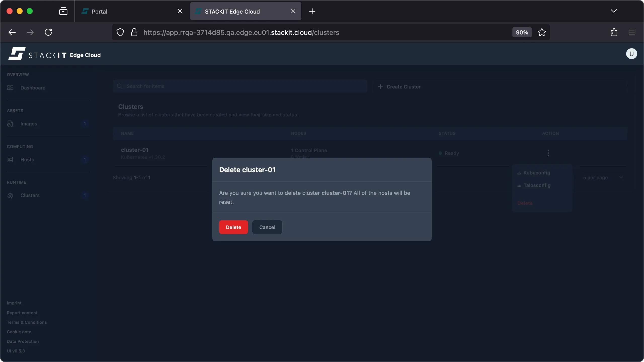Check the tracking protection shield status
644x362 pixels.
[120, 32]
